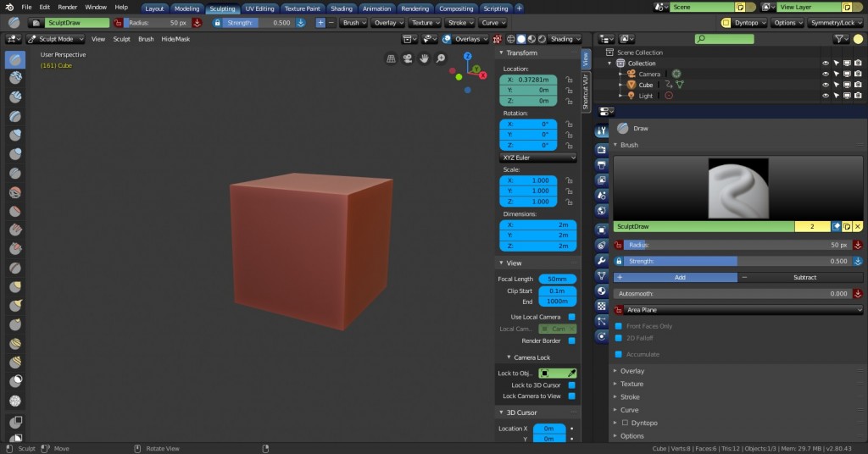Screen dimensions: 868x454
Task: Toggle perspective/orthographic grid gizmo icon
Action: coord(391,58)
